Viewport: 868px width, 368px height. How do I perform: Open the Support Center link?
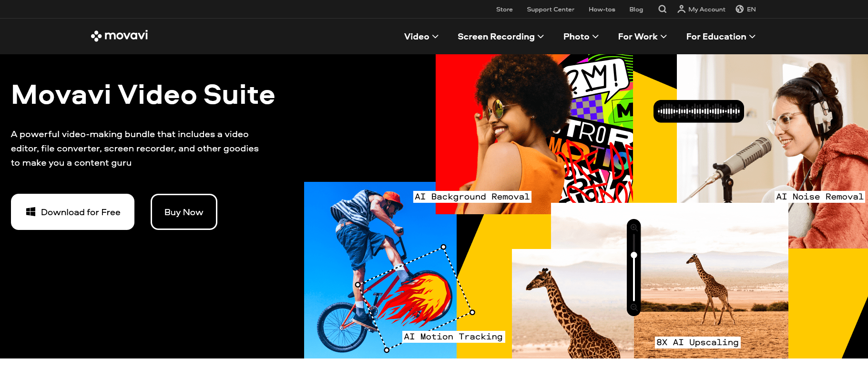tap(551, 9)
